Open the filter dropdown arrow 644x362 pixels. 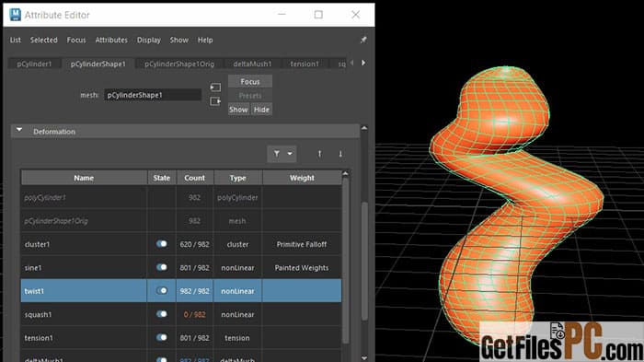click(290, 154)
